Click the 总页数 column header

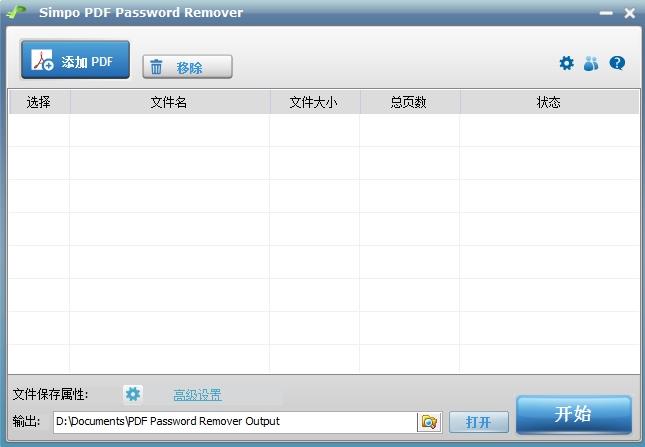(410, 102)
